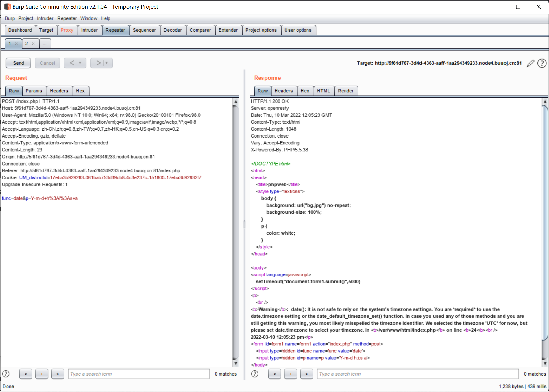The image size is (549, 392).
Task: Click next match arrow in Request search bar
Action: 58,374
